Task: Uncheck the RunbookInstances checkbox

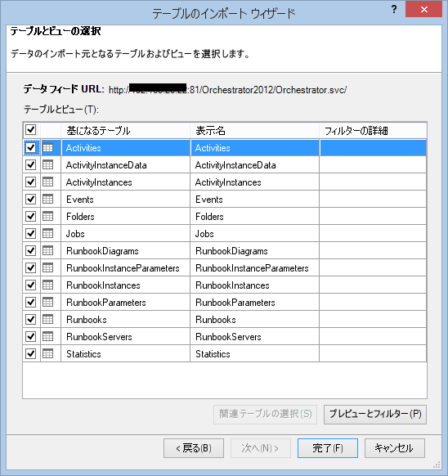Action: [30, 285]
